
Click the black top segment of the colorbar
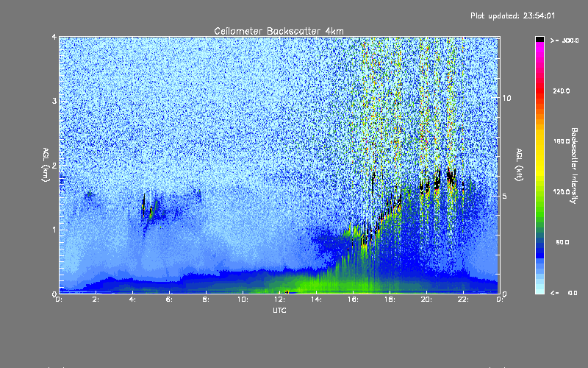point(539,39)
